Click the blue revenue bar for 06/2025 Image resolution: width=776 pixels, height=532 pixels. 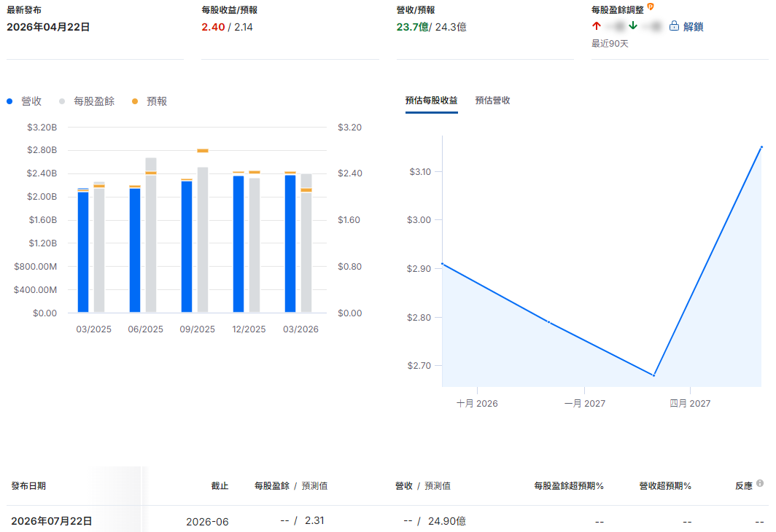coord(135,250)
